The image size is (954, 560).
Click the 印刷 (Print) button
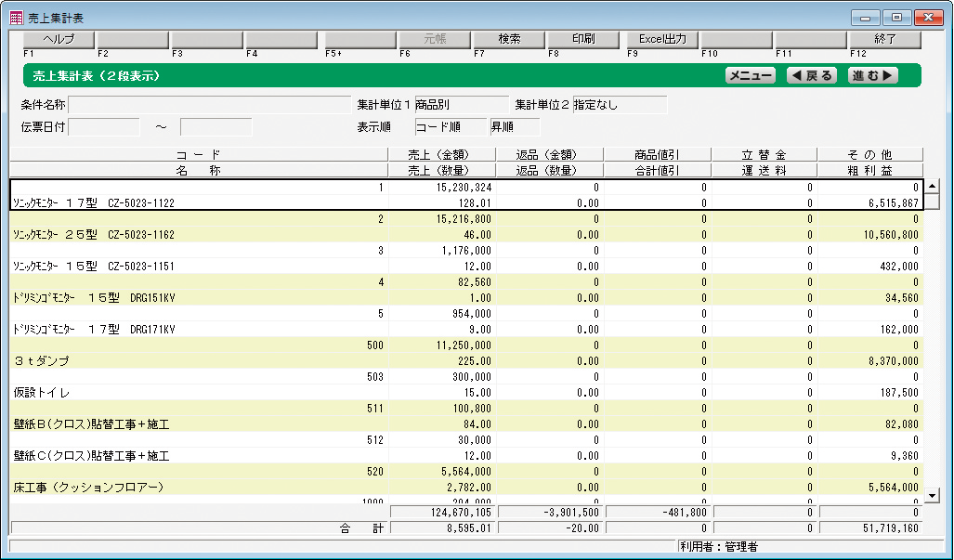pos(583,40)
